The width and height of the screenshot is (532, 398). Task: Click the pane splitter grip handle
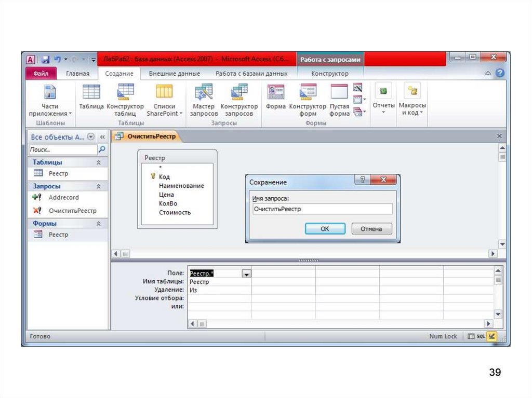[309, 260]
